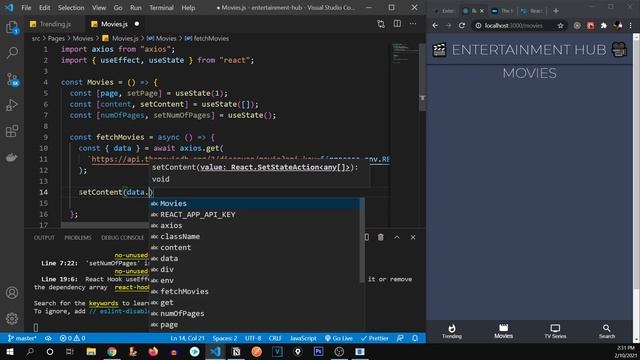Select className autocomplete suggestion
The image size is (640, 360).
point(255,236)
